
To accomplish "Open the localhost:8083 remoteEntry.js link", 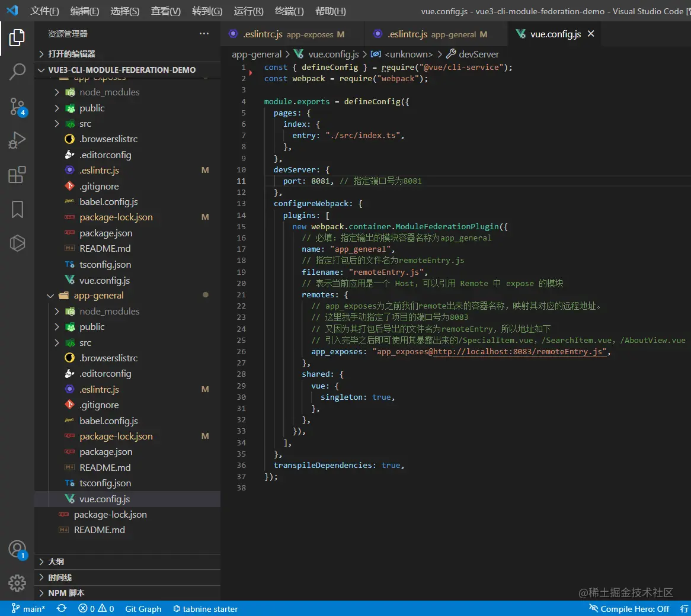I will pos(520,351).
